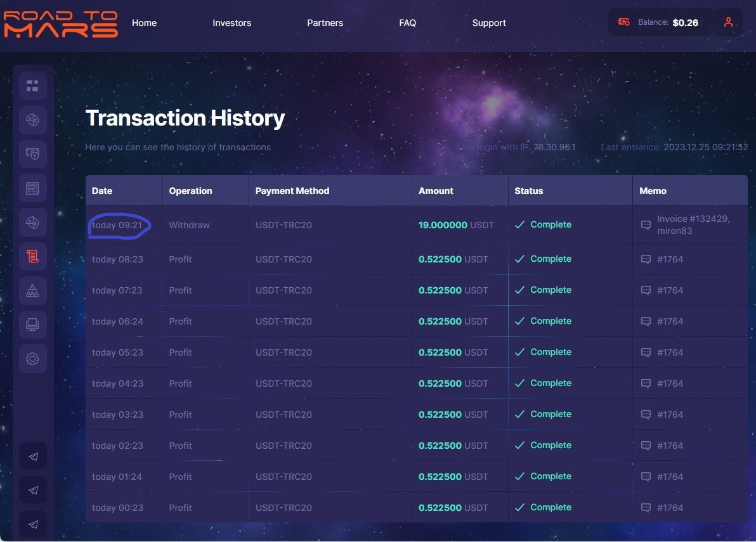Click Profit in the today 07:23 row
The image size is (756, 542).
click(x=180, y=290)
